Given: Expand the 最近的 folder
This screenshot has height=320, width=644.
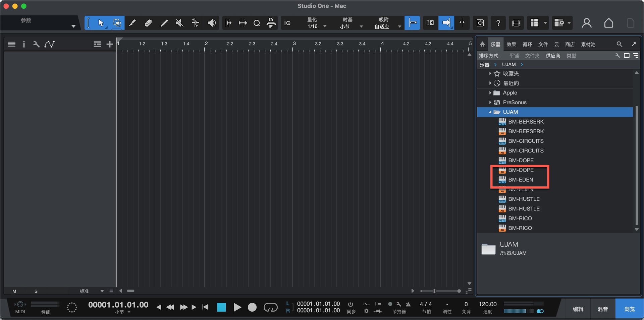Looking at the screenshot, I should 490,83.
